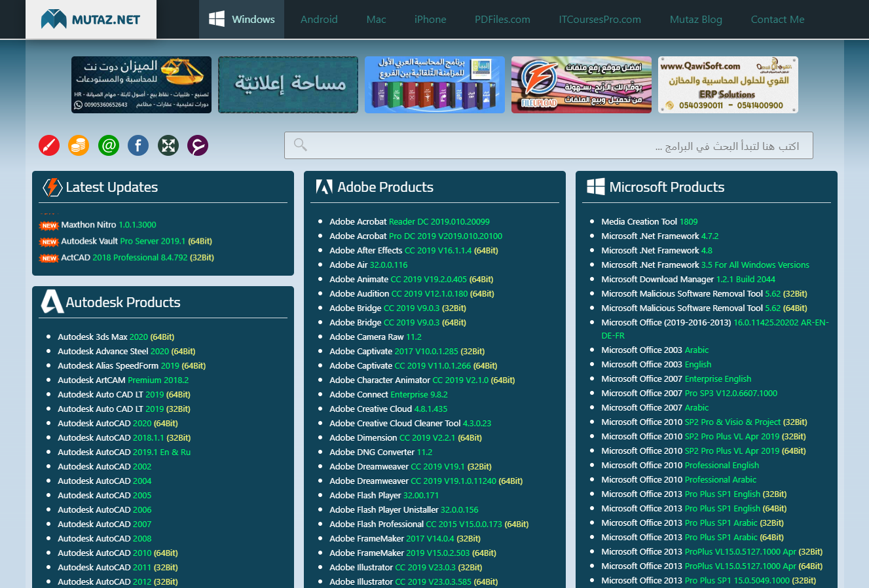Open Adobe Flash Player Unistaller 32.0.0.156 link
This screenshot has width=869, height=588.
[x=404, y=509]
